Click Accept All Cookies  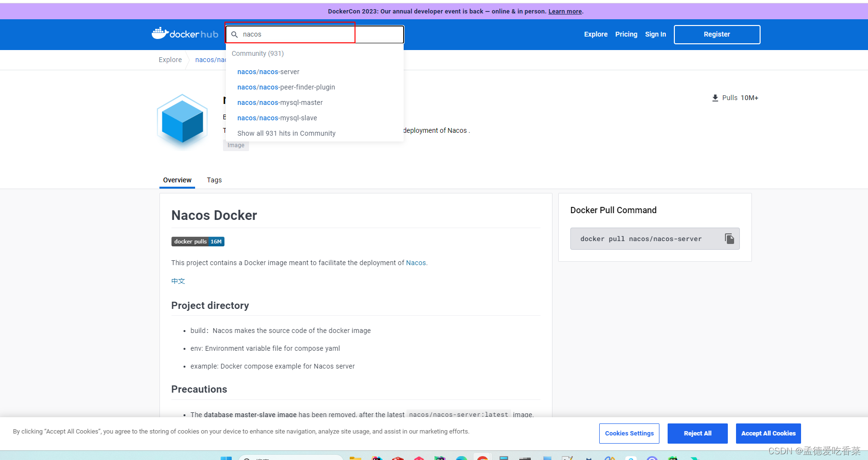[768, 434]
